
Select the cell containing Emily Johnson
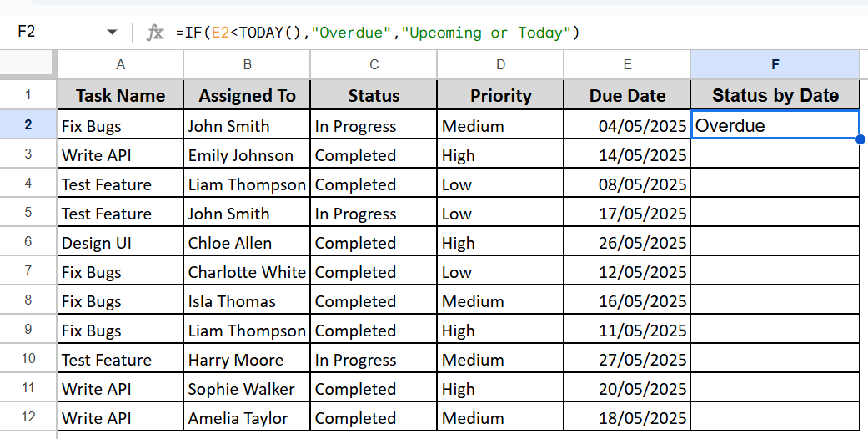[247, 154]
